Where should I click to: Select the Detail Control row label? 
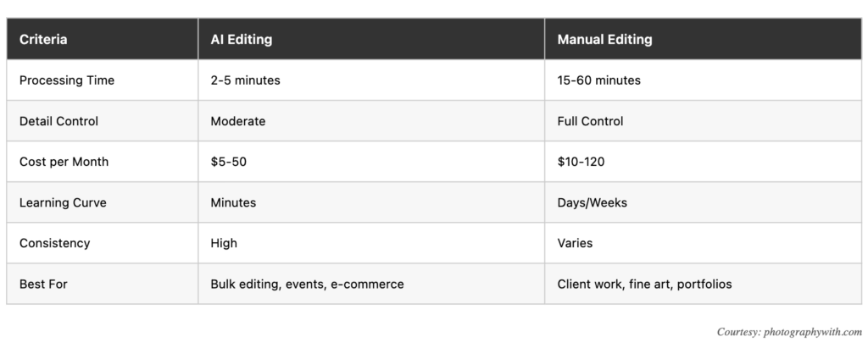pos(58,121)
